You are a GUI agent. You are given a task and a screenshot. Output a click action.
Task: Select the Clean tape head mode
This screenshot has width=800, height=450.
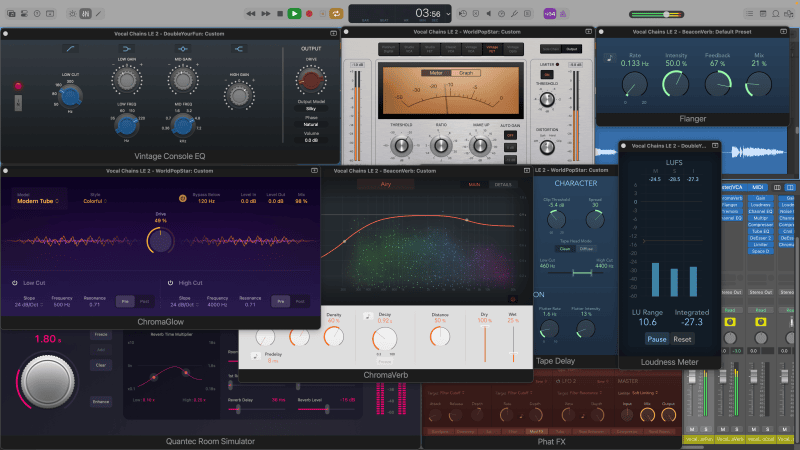[x=564, y=248]
